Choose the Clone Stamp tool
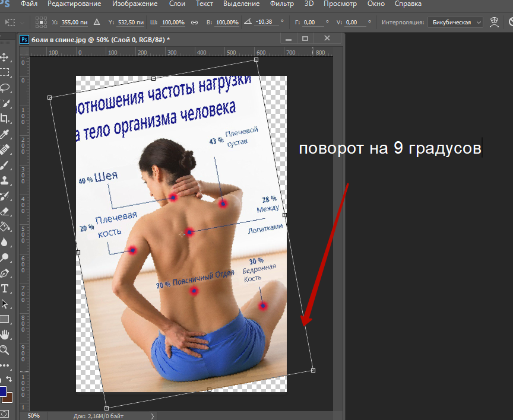Image resolution: width=513 pixels, height=420 pixels. click(5, 180)
